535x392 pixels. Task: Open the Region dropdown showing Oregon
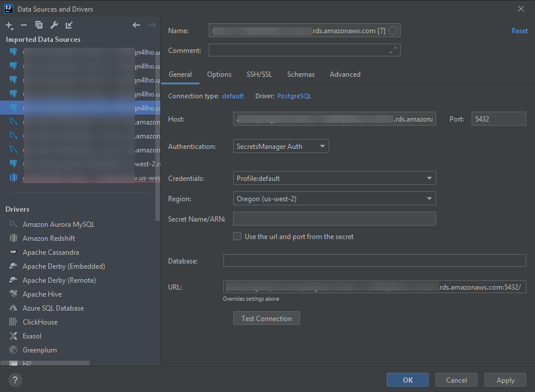click(334, 198)
